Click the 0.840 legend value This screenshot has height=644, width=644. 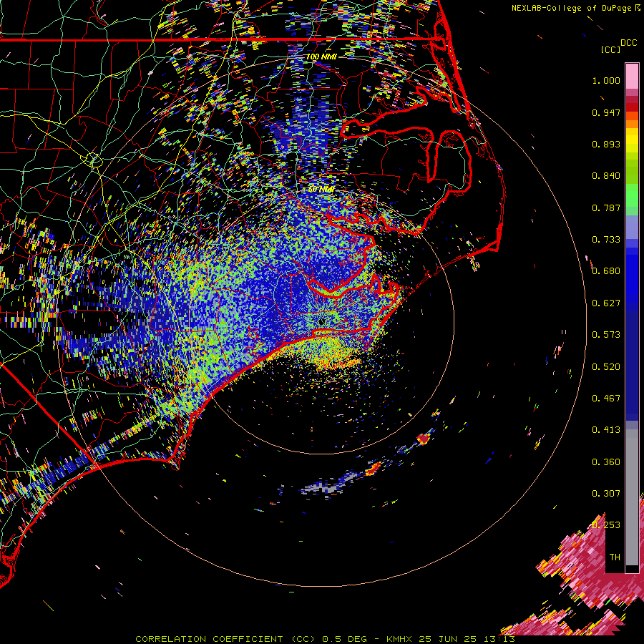606,176
